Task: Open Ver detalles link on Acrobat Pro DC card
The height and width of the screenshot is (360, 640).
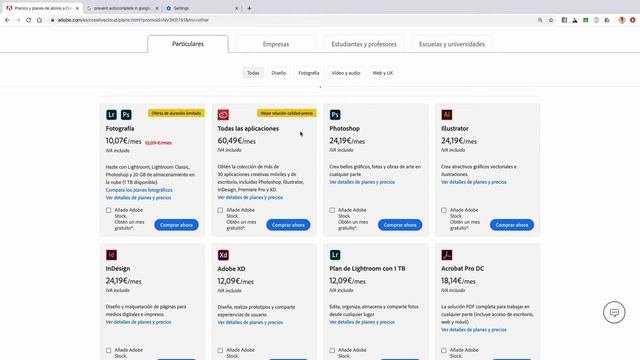Action: click(474, 330)
